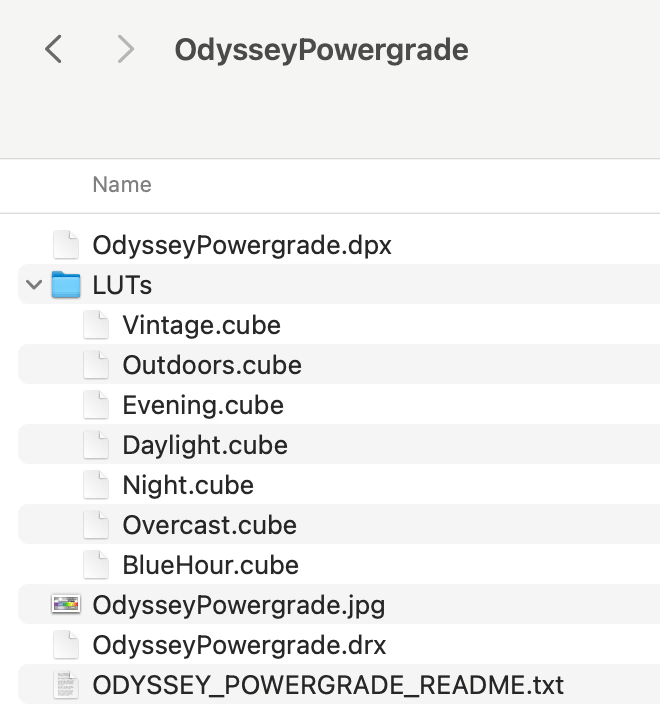Select the Outdoors.cube file
The height and width of the screenshot is (724, 660).
tap(212, 365)
